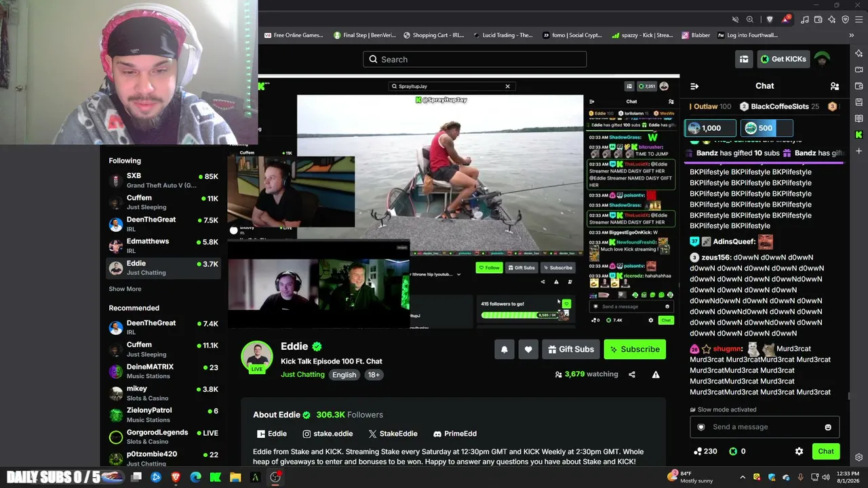Open Microsoft Edge from the taskbar

click(195, 477)
